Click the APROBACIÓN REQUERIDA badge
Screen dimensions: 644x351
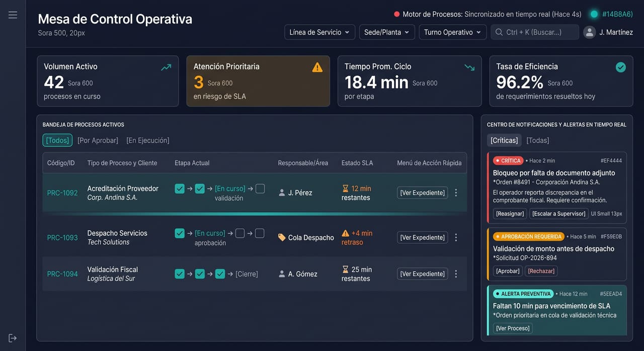(529, 236)
